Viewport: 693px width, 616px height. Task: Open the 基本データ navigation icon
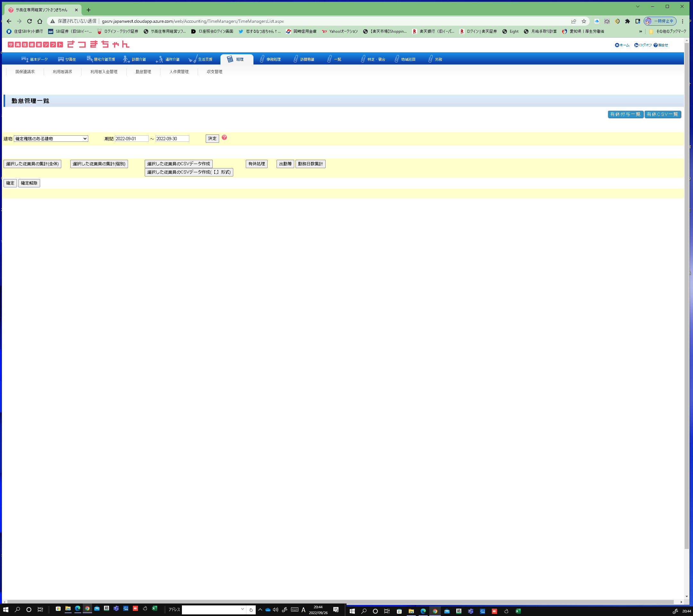(25, 59)
